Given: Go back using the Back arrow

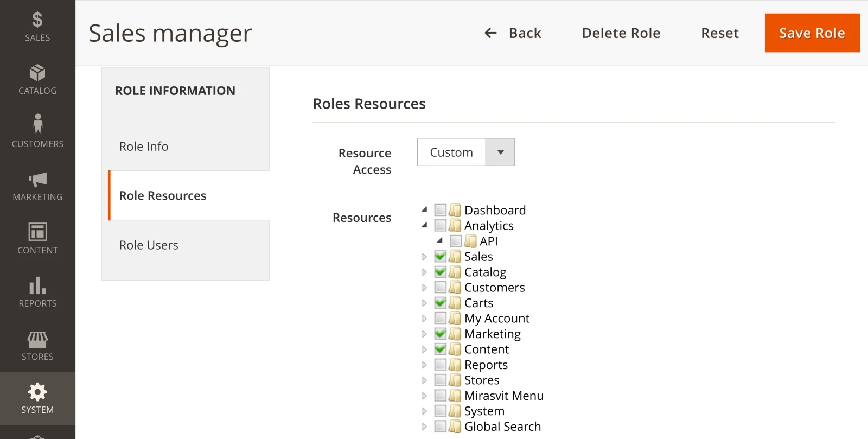Looking at the screenshot, I should tap(513, 33).
